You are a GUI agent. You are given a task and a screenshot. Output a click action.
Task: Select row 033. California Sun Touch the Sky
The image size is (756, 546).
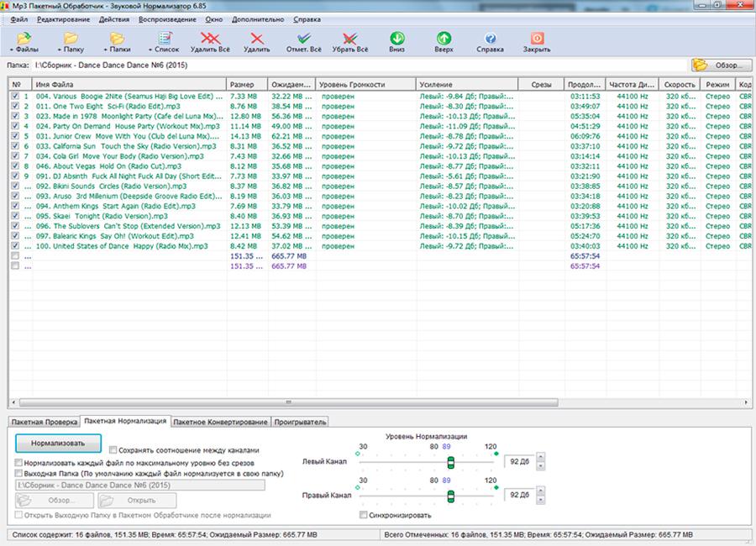click(381, 146)
